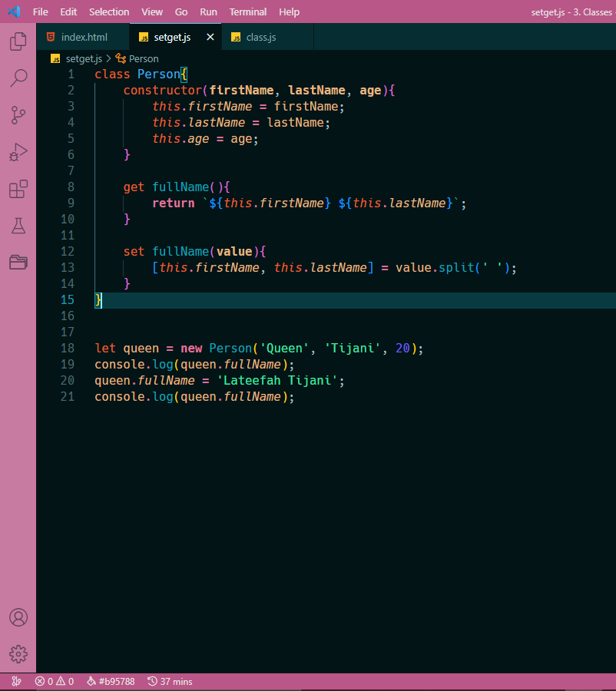Open the Explorer view in activity bar
This screenshot has height=691, width=616.
point(18,41)
